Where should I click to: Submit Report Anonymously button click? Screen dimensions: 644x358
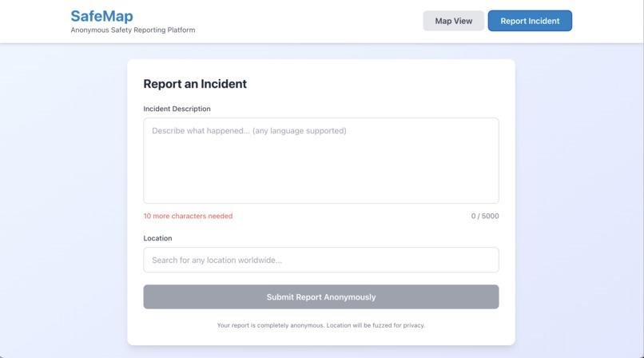321,296
